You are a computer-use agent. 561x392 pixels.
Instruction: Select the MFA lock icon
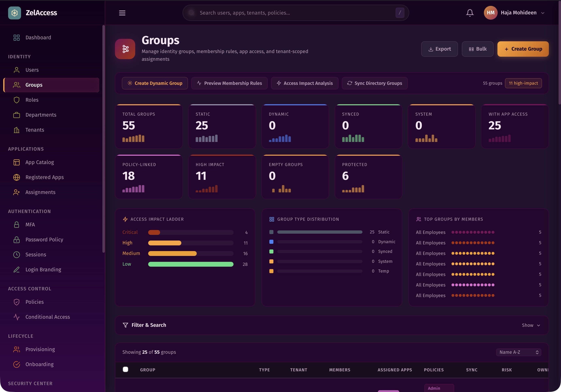pyautogui.click(x=17, y=225)
